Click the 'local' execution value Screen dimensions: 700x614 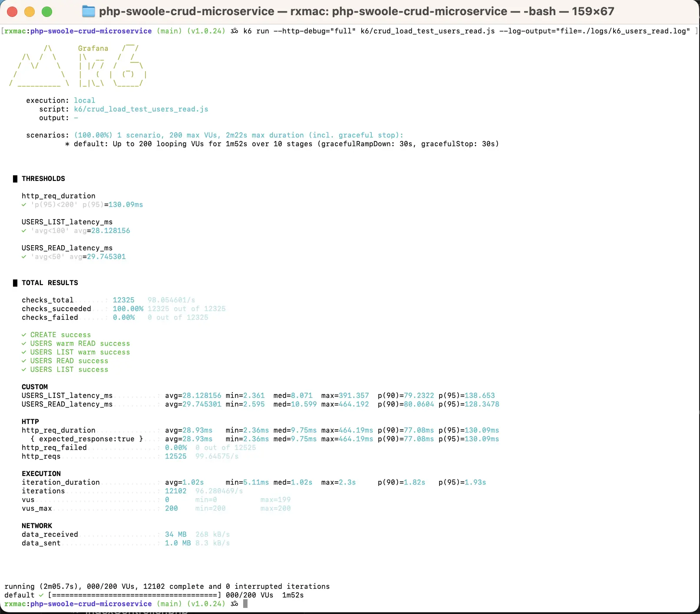coord(84,101)
